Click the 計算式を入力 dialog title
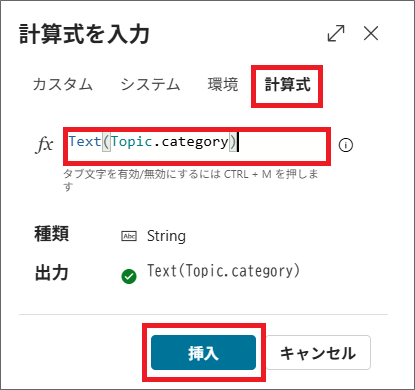This screenshot has width=415, height=390. tap(84, 34)
